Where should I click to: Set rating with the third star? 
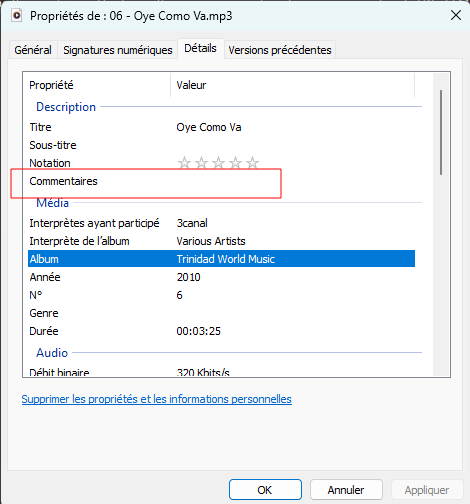(218, 163)
